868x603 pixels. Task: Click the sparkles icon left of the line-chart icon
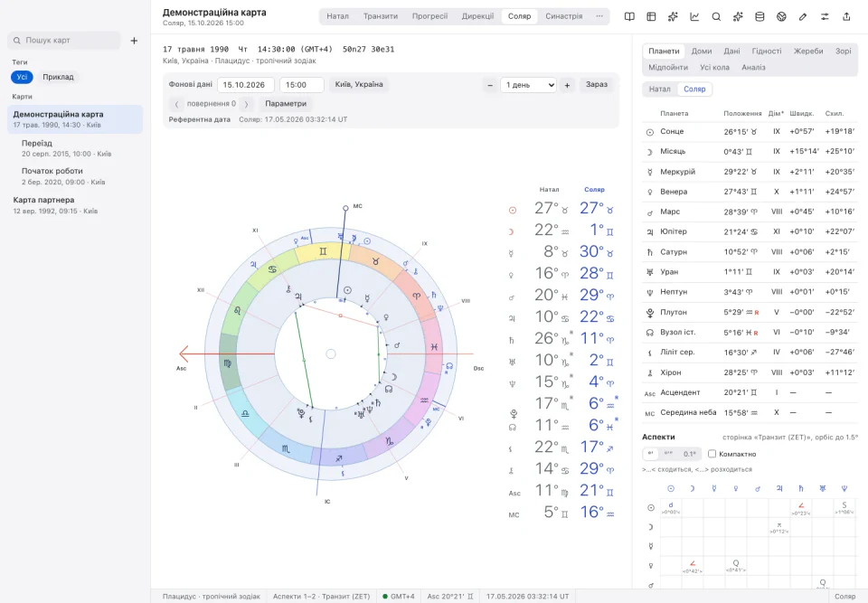tap(673, 16)
